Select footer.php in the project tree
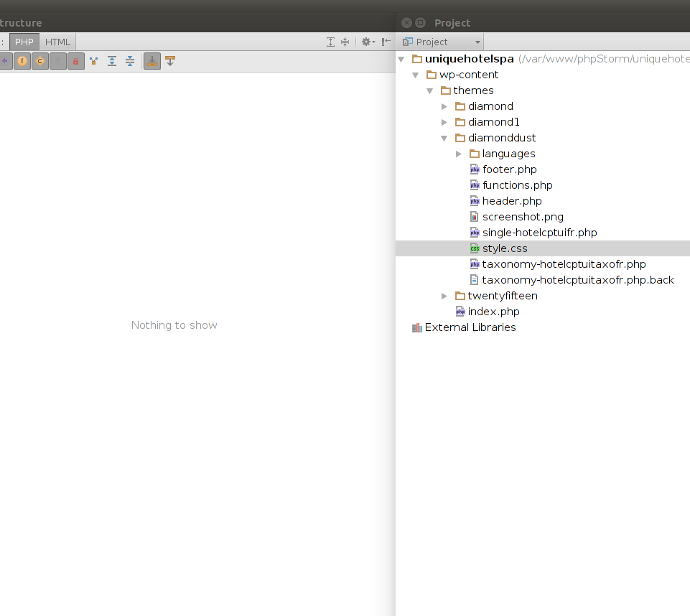This screenshot has width=690, height=616. [509, 169]
